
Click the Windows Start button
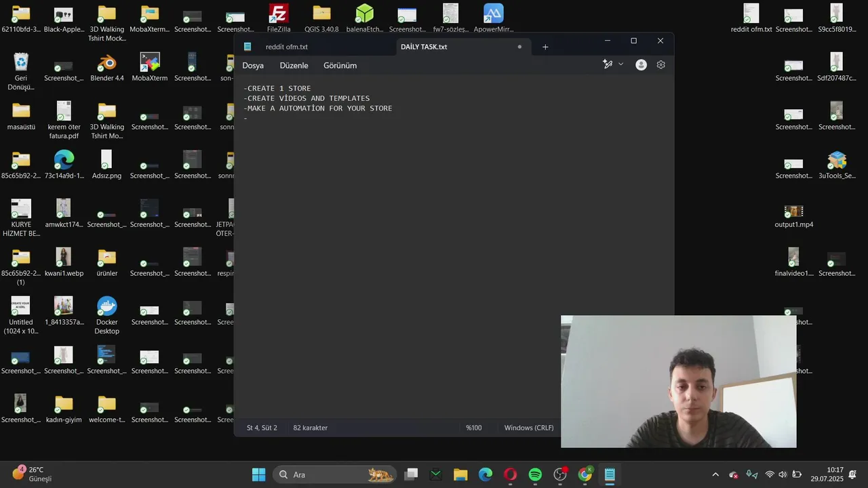coord(259,474)
